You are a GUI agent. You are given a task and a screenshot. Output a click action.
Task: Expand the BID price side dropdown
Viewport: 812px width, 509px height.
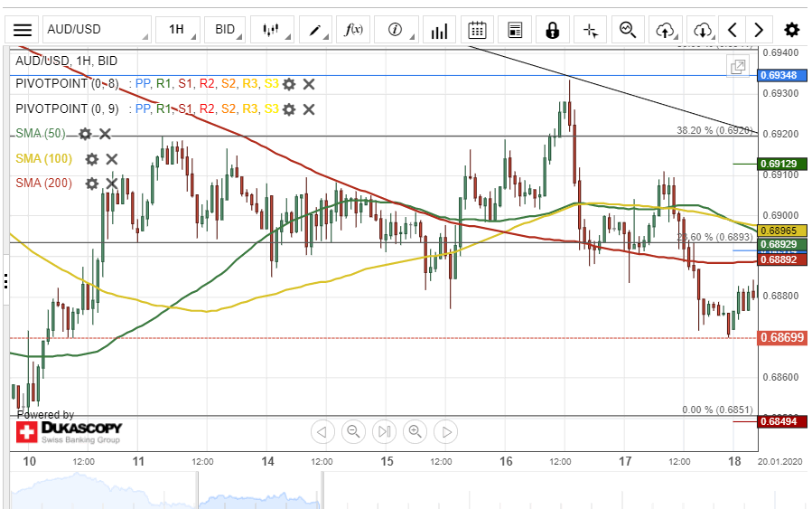[x=225, y=30]
